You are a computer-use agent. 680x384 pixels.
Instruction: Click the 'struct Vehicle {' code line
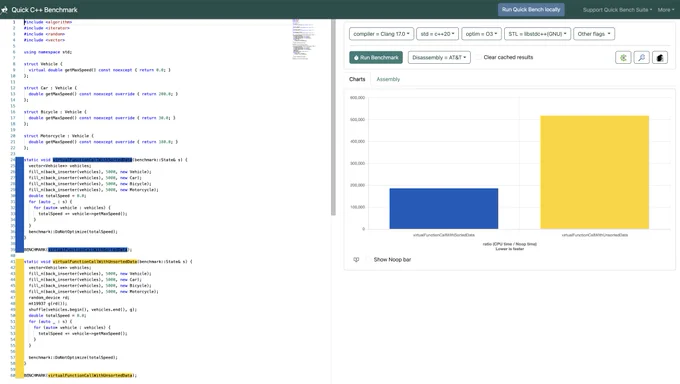(43, 64)
